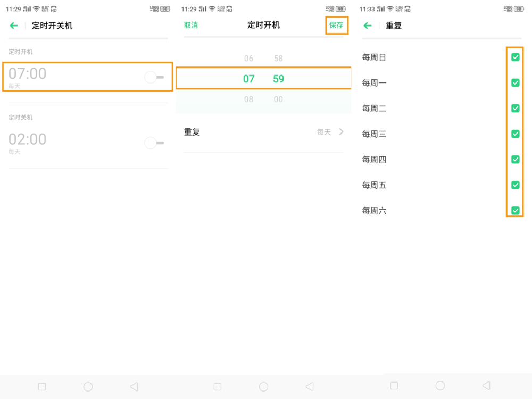The image size is (532, 399).
Task: Untick the 每周六 checkbox
Action: click(x=515, y=211)
